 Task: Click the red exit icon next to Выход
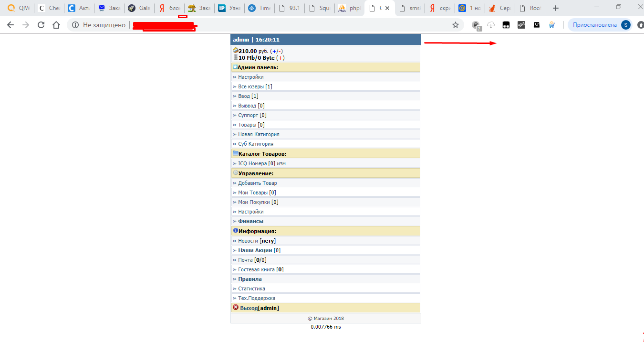236,308
